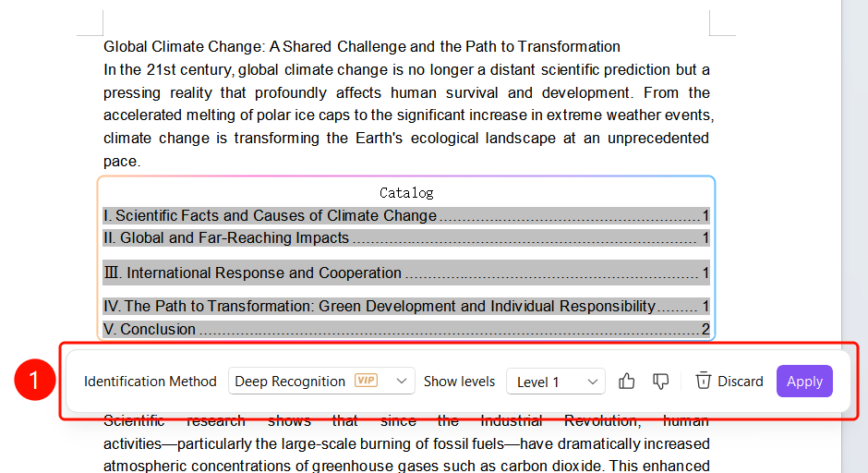Click the 'Show levels' label
The height and width of the screenshot is (473, 868).
459,382
